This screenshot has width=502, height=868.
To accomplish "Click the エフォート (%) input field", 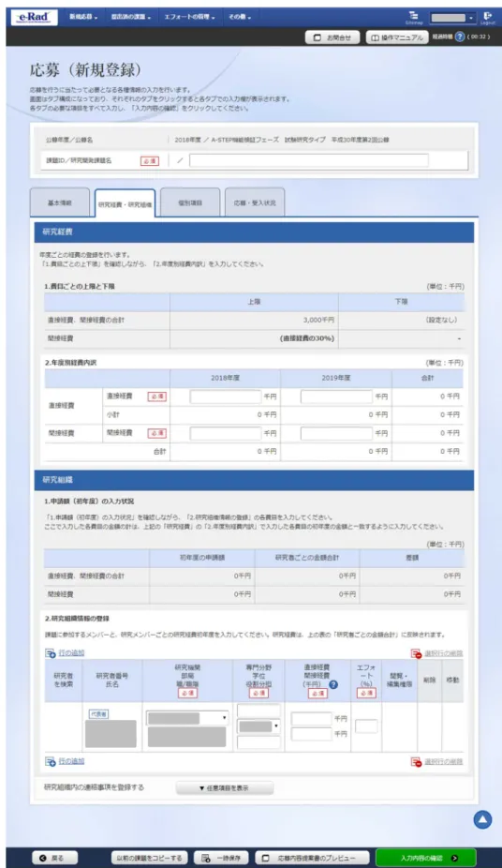I will (366, 726).
